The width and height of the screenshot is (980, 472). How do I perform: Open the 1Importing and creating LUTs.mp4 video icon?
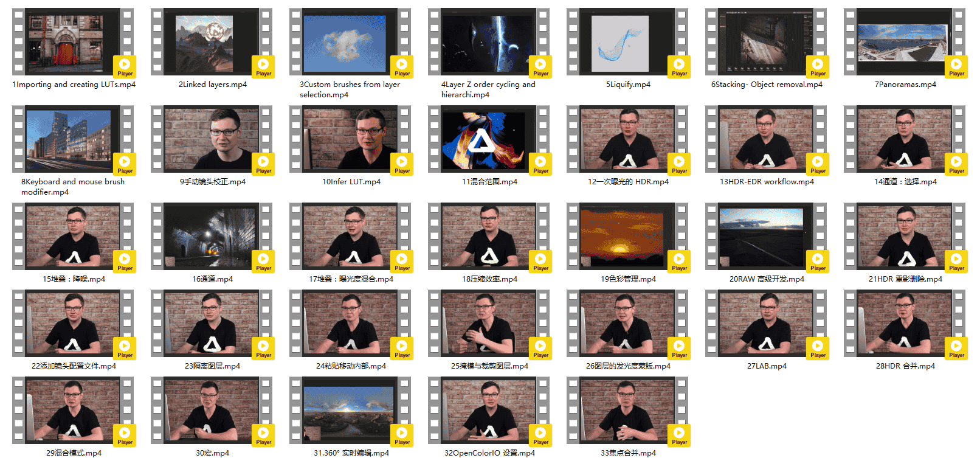[73, 42]
